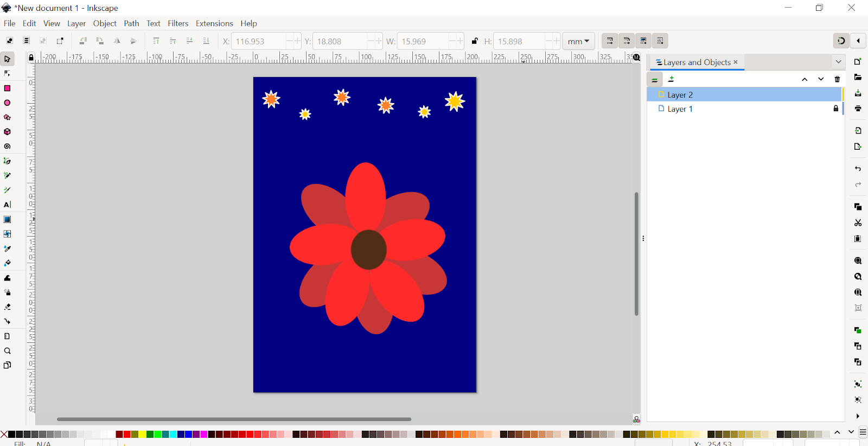Select the Star and polygon tool

[x=8, y=117]
